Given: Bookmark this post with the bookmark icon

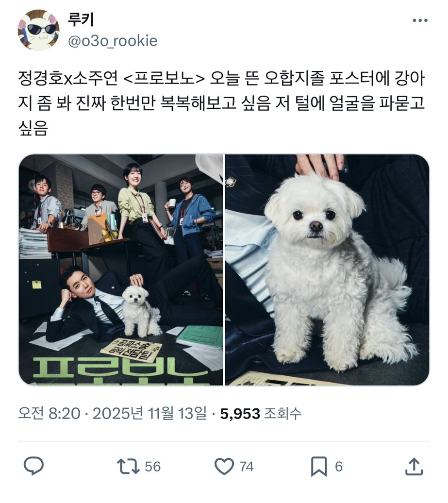Looking at the screenshot, I should point(319,467).
